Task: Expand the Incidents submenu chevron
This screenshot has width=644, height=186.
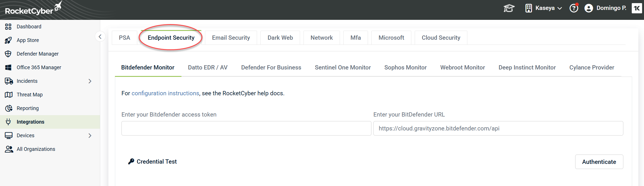Action: click(90, 81)
